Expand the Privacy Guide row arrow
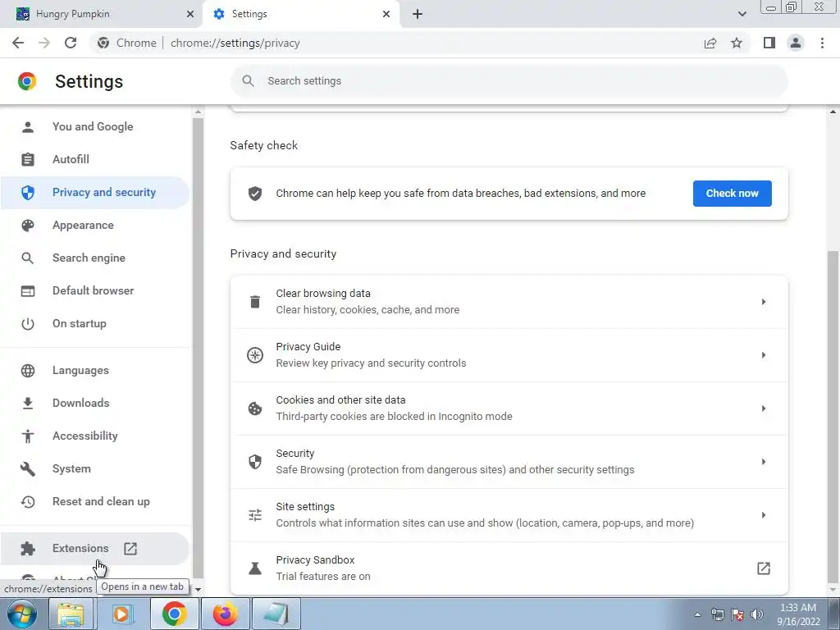Viewport: 840px width, 630px height. pyautogui.click(x=764, y=355)
